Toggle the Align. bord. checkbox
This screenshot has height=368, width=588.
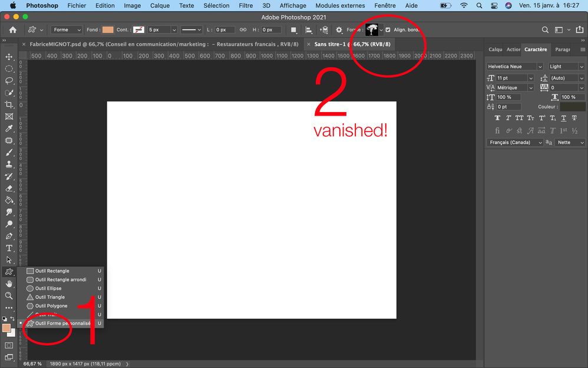[x=388, y=29]
